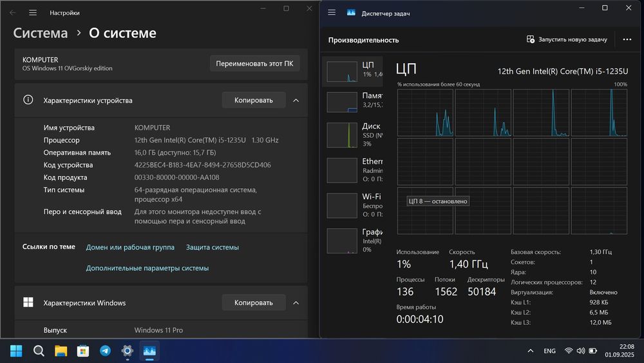The width and height of the screenshot is (644, 363).
Task: Open the Task Manager hamburger navigation menu
Action: (x=332, y=12)
